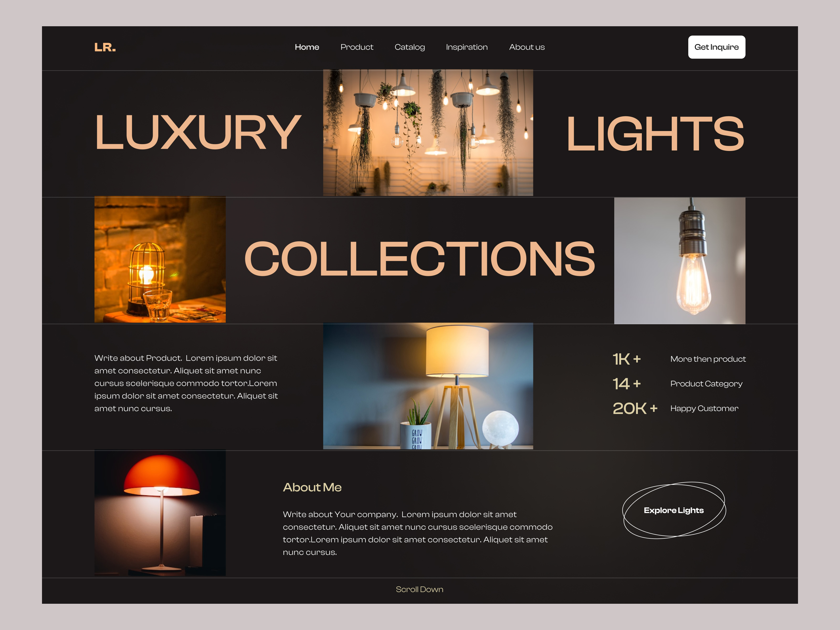Viewport: 840px width, 630px height.
Task: Click the Home navigation menu item
Action: [x=306, y=47]
